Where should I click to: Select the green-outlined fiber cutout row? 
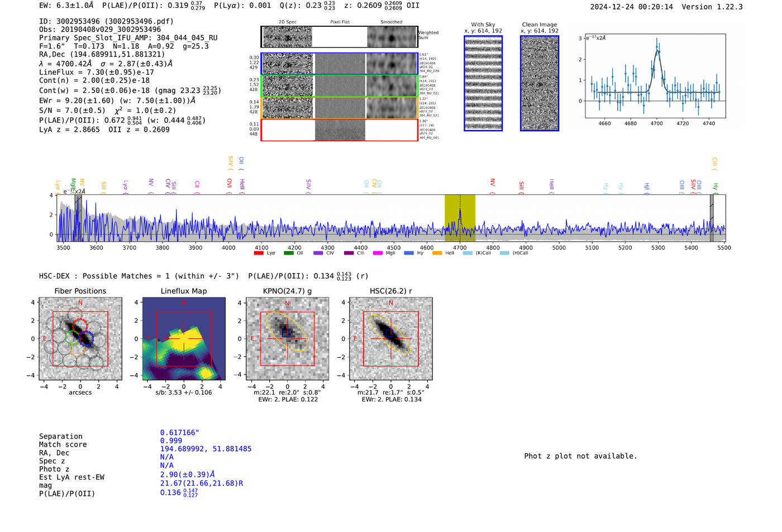[x=340, y=86]
